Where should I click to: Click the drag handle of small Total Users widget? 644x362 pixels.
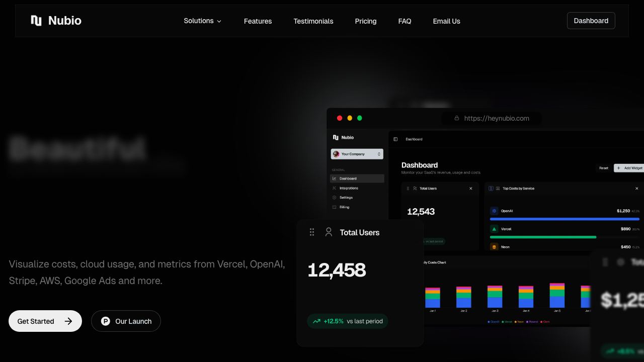(x=408, y=189)
